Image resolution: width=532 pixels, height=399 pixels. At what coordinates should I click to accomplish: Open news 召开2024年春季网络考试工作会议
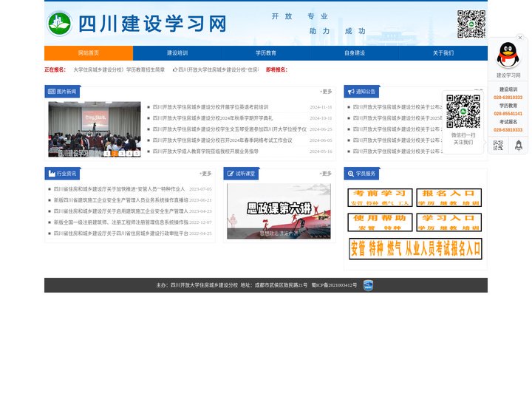[222, 140]
